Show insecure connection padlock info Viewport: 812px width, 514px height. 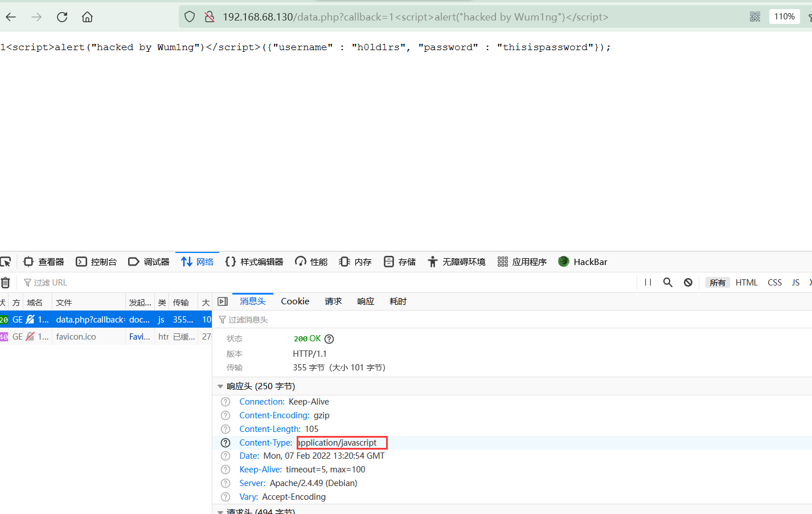pos(210,17)
